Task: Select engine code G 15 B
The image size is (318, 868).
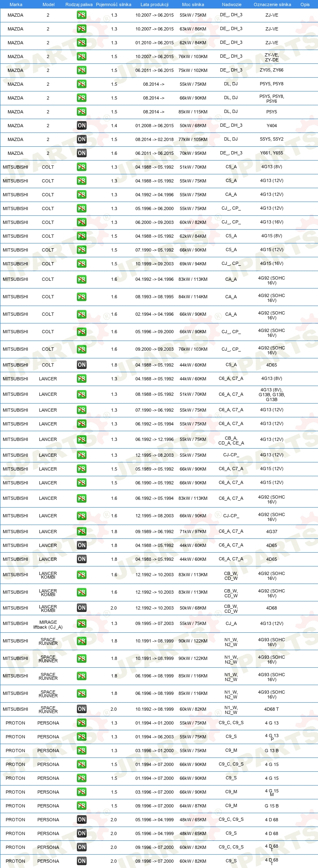Action: (272, 806)
